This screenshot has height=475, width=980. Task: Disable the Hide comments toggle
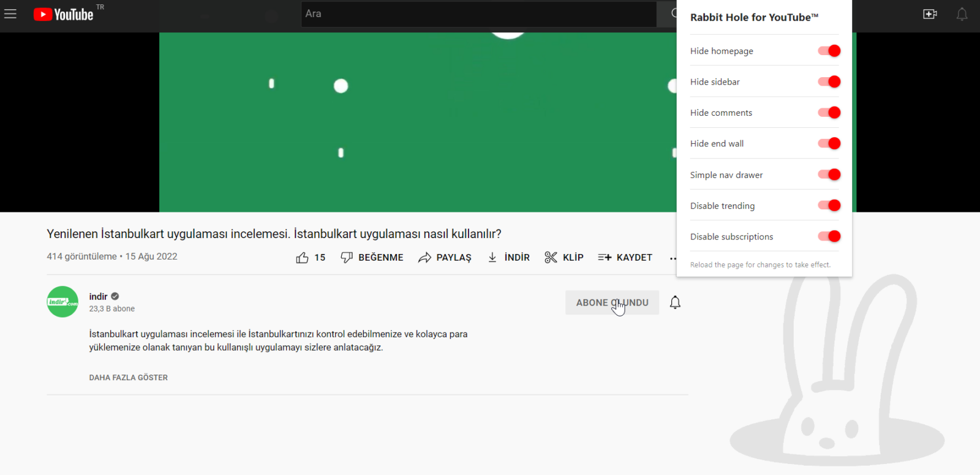point(829,113)
